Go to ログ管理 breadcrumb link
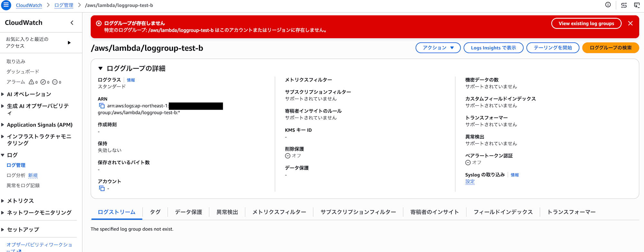The height and width of the screenshot is (252, 644). (64, 5)
